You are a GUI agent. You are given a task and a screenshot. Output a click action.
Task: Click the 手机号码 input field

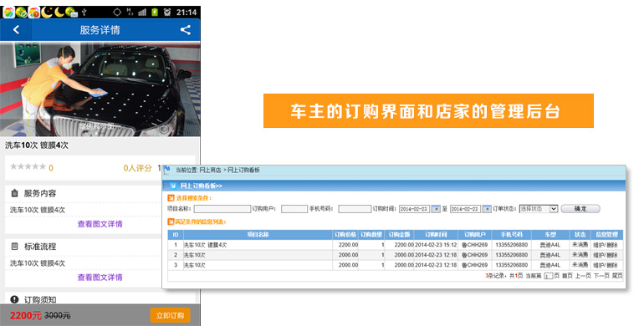355,209
